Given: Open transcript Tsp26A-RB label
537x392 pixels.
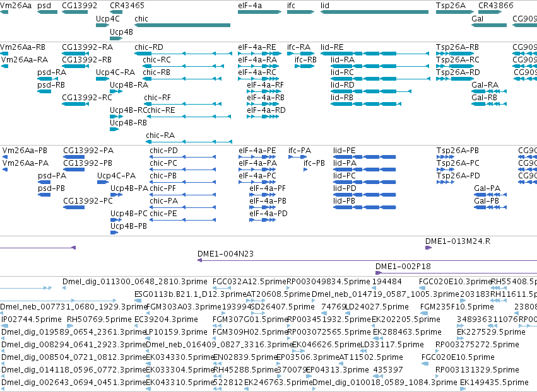Looking at the screenshot, I should click(x=457, y=47).
